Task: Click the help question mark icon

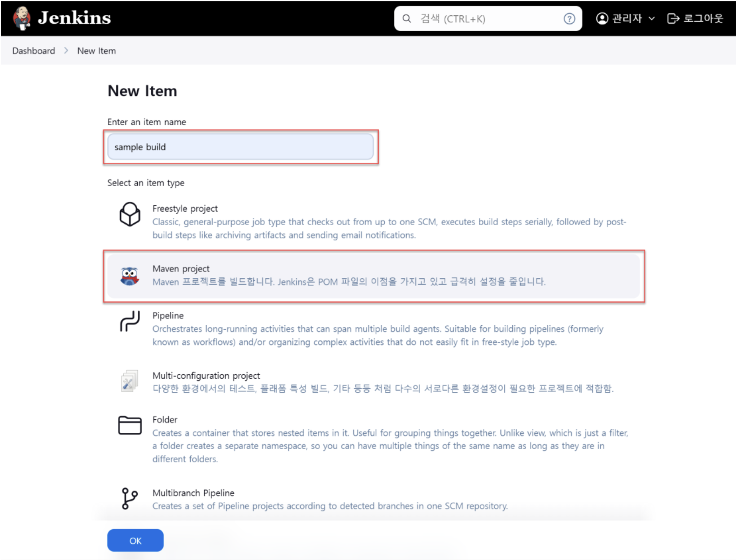Action: [569, 19]
